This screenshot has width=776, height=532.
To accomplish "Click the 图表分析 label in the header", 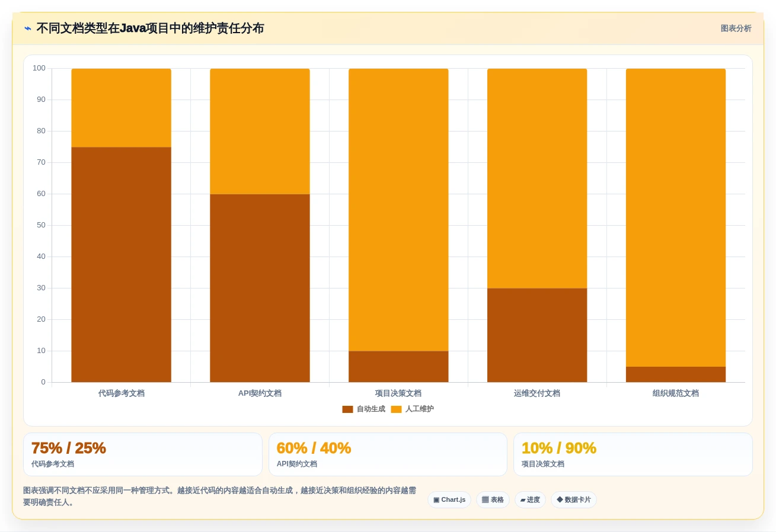I will coord(736,28).
